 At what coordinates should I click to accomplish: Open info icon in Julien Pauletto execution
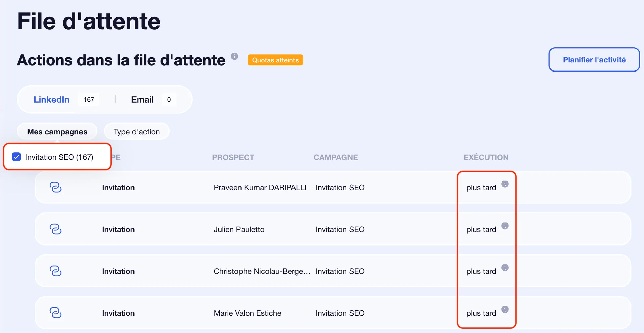(x=505, y=226)
